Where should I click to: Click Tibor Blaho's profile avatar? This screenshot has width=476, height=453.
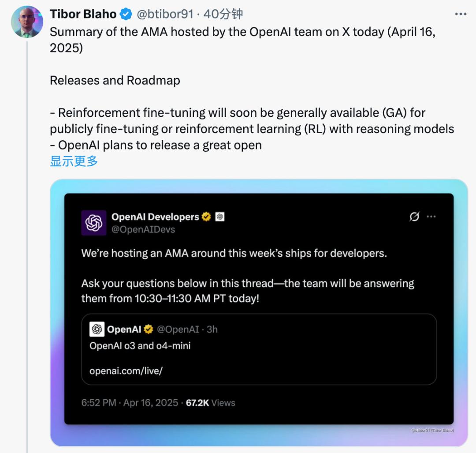click(26, 22)
